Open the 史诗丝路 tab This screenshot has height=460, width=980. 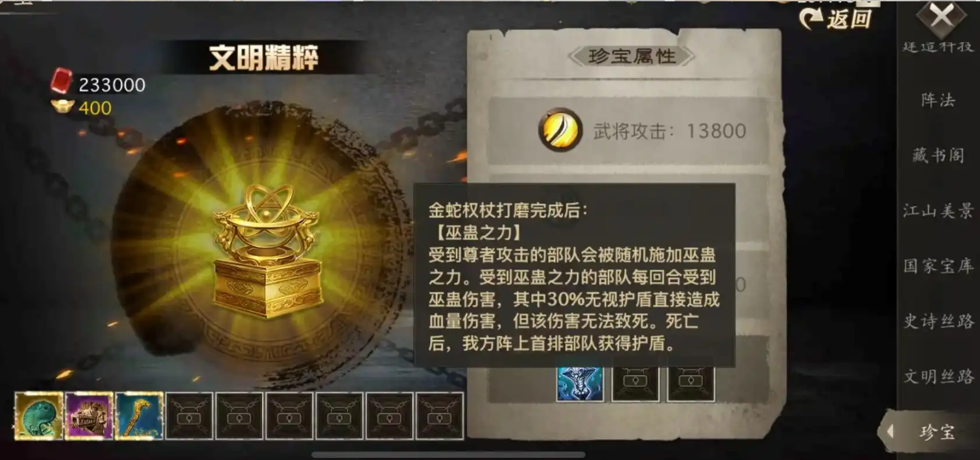[938, 321]
